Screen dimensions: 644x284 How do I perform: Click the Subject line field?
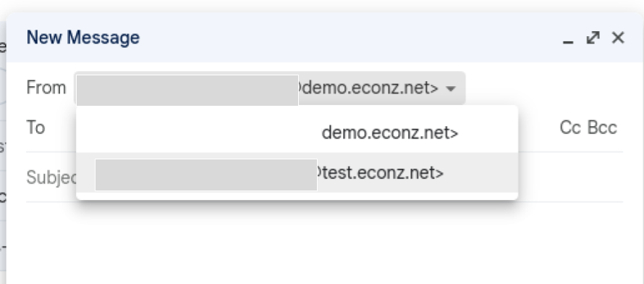tap(324, 177)
